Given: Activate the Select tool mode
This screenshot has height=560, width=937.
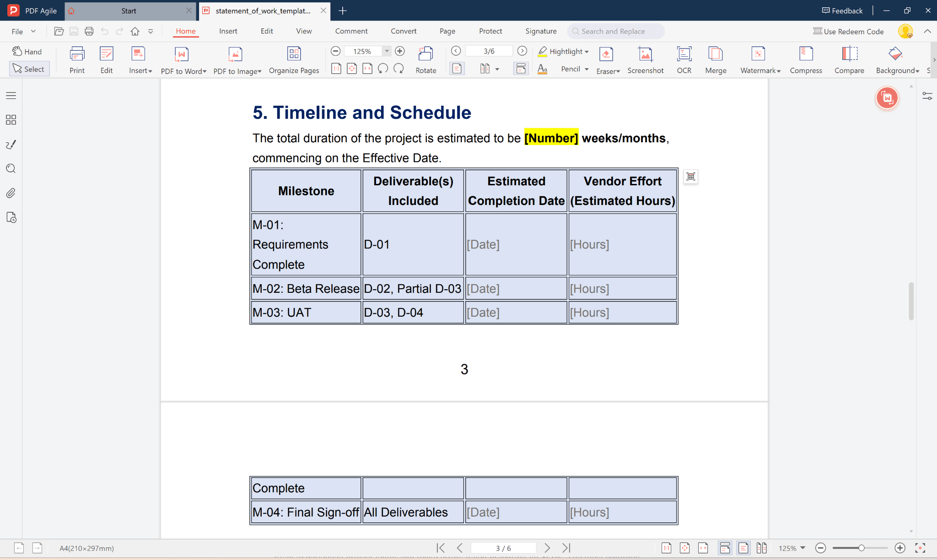Looking at the screenshot, I should tap(29, 69).
